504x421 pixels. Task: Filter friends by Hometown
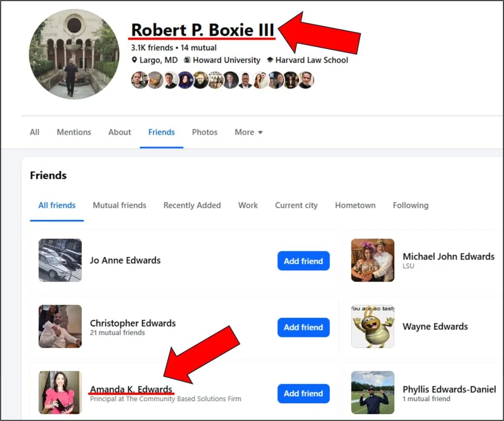click(355, 205)
